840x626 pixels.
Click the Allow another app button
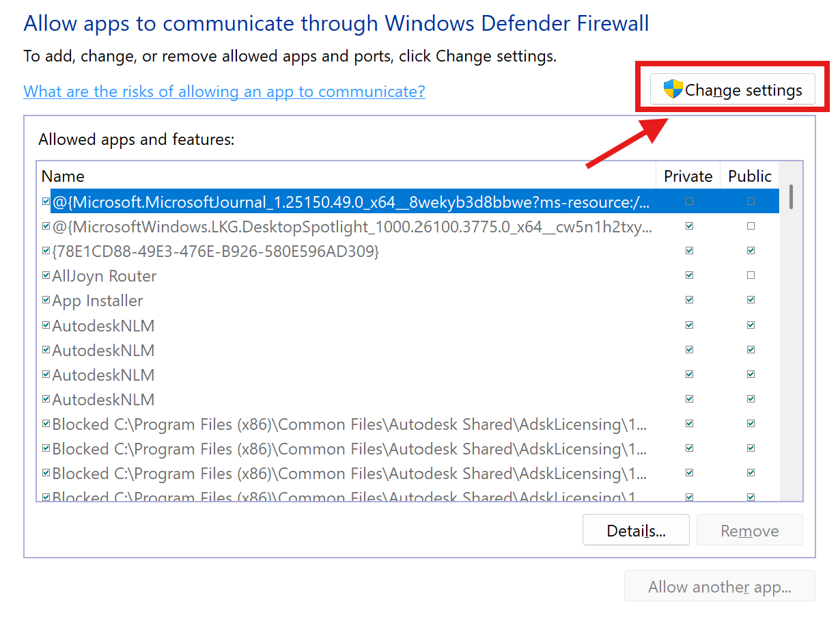719,586
